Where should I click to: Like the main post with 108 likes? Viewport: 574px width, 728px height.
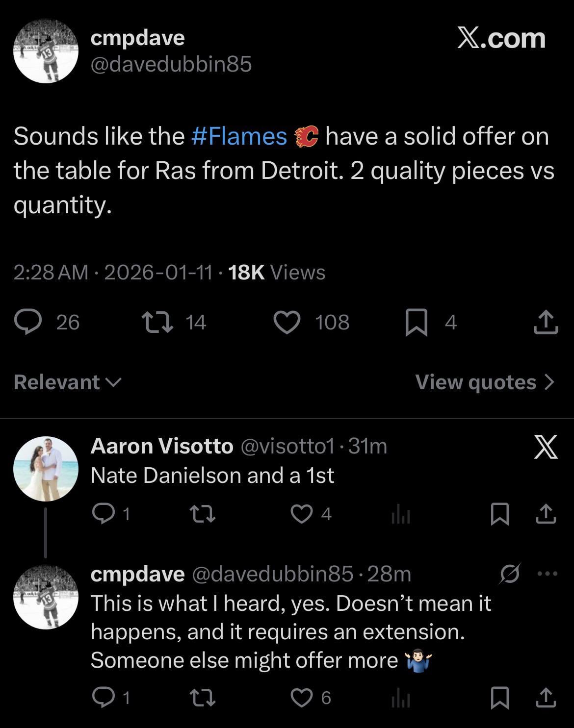[287, 323]
